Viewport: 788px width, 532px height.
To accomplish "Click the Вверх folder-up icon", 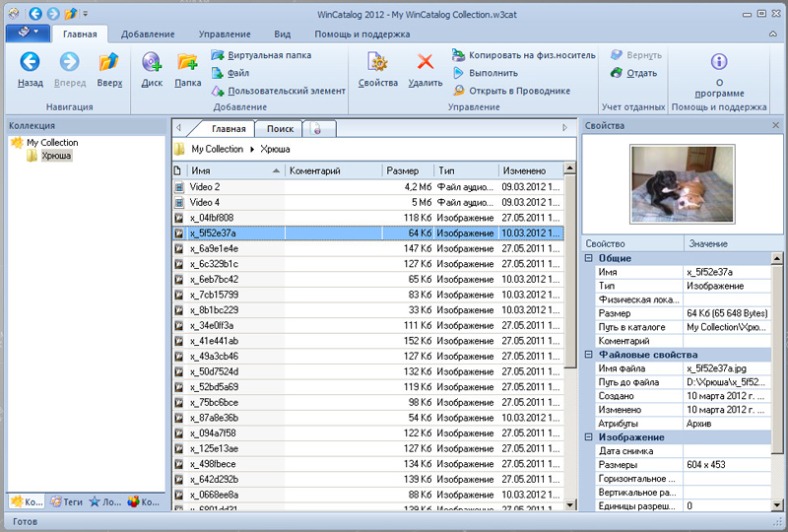I will click(x=109, y=63).
